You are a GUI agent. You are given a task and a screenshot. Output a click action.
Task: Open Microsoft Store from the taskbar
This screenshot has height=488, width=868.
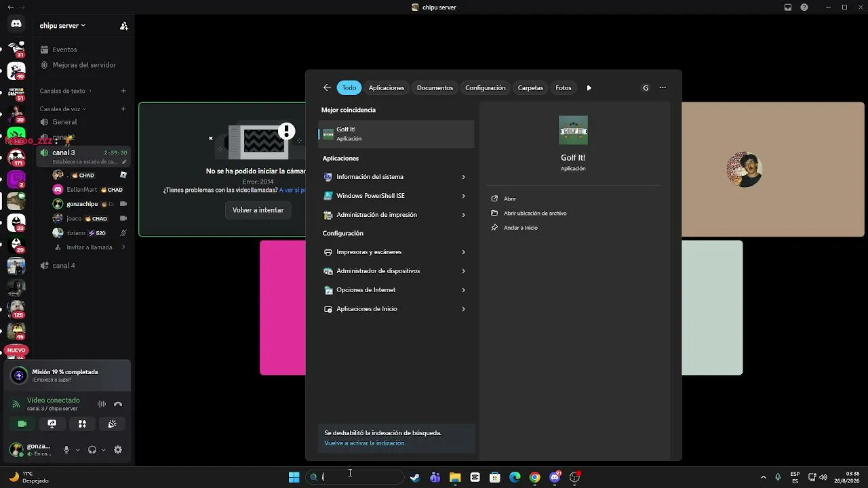(495, 477)
